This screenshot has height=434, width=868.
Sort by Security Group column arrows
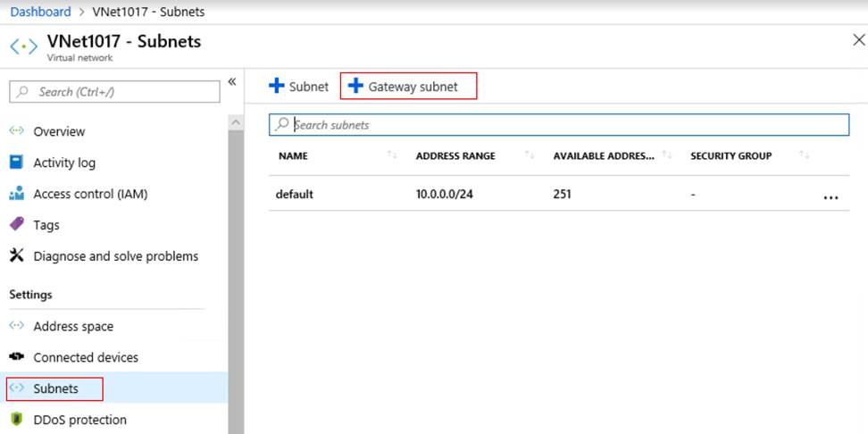tap(804, 156)
